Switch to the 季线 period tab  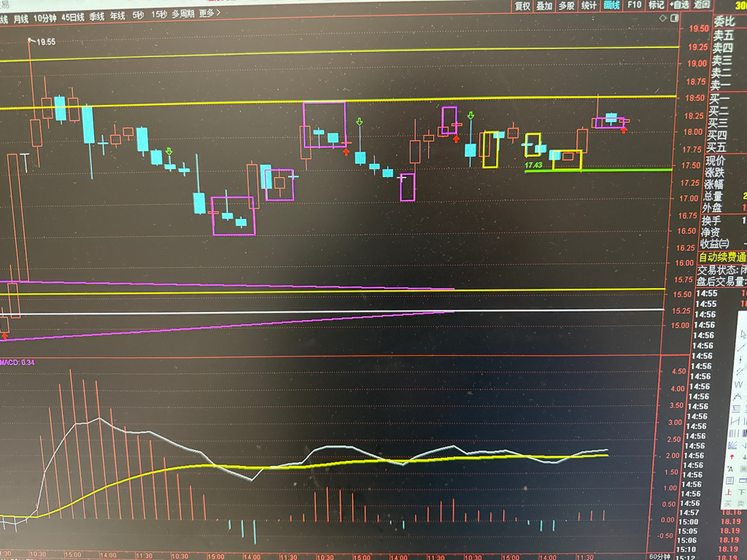[x=97, y=16]
